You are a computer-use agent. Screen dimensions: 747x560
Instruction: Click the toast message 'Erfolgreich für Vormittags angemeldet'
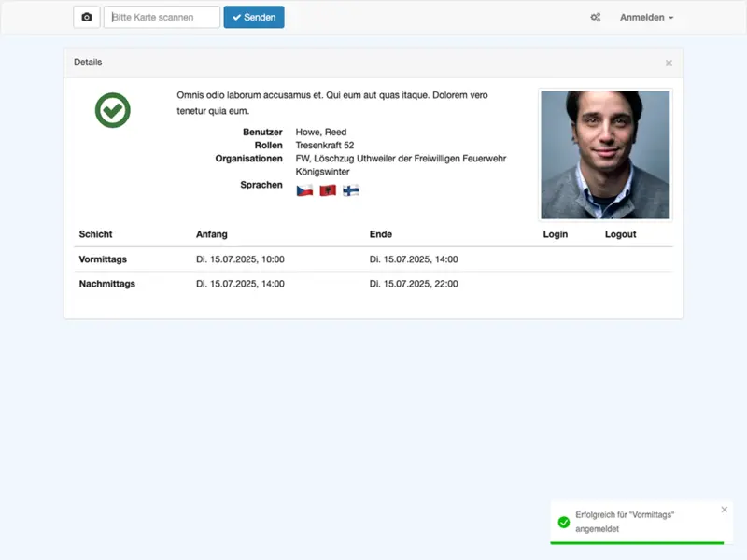pyautogui.click(x=625, y=522)
